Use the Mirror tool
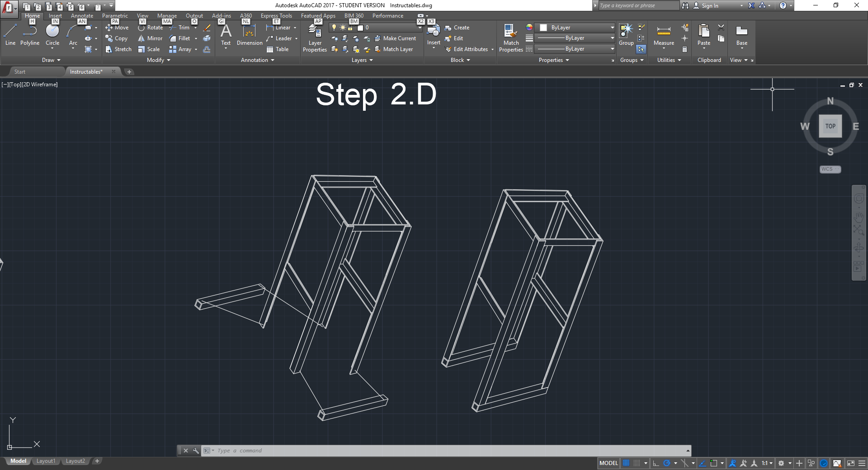The image size is (868, 470). (x=150, y=38)
